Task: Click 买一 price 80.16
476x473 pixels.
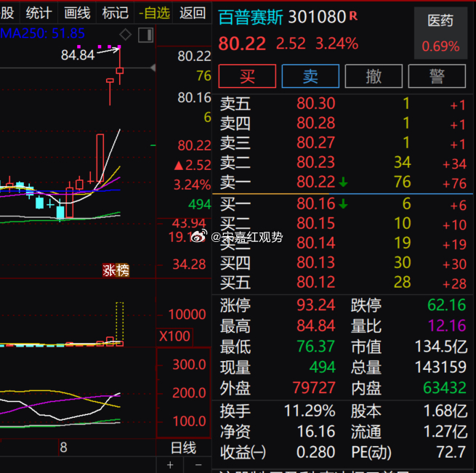Action: pos(315,203)
